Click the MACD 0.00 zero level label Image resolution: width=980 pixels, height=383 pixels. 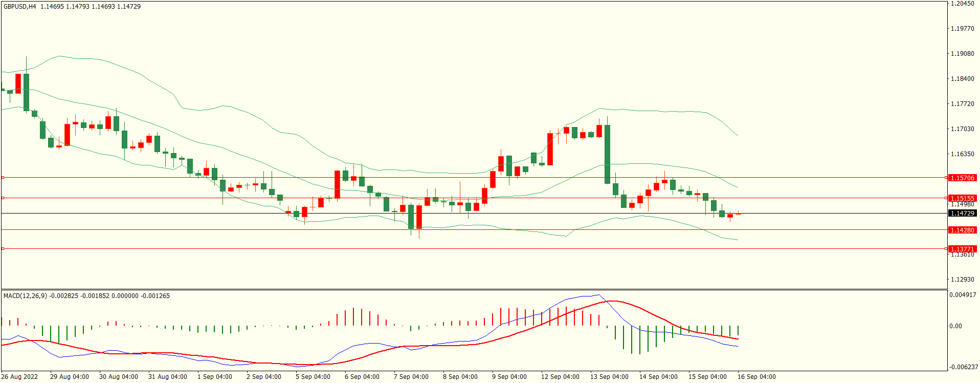coord(955,326)
